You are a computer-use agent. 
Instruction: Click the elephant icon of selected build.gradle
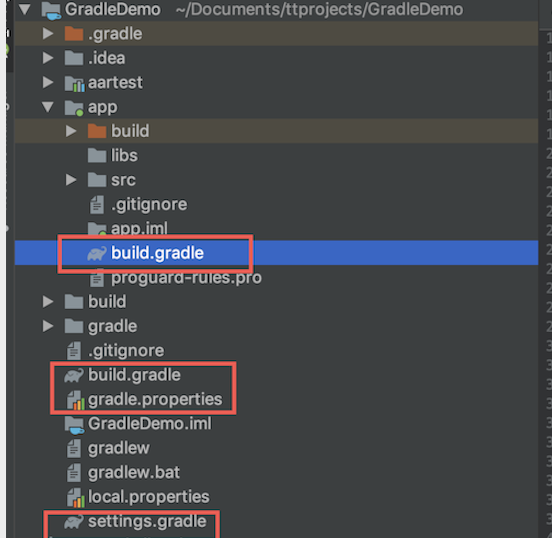click(97, 254)
